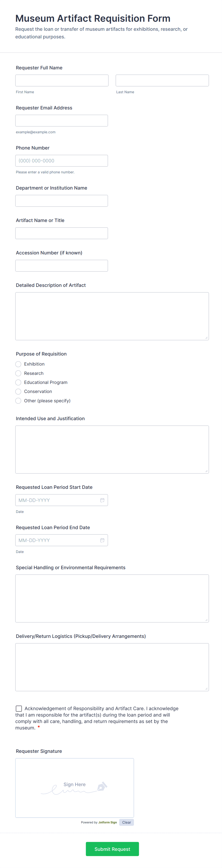Click the pen icon in signature box

click(102, 786)
